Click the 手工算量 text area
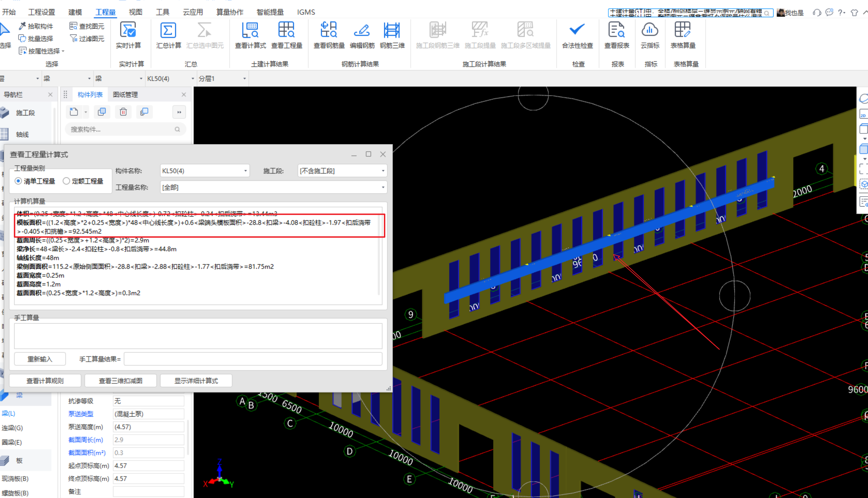The image size is (868, 498). (198, 336)
